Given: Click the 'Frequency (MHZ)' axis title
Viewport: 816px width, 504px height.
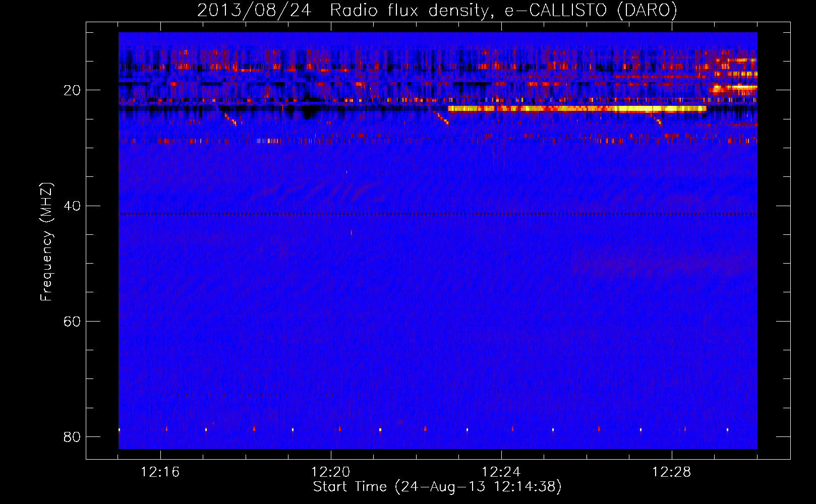Looking at the screenshot, I should (x=46, y=241).
